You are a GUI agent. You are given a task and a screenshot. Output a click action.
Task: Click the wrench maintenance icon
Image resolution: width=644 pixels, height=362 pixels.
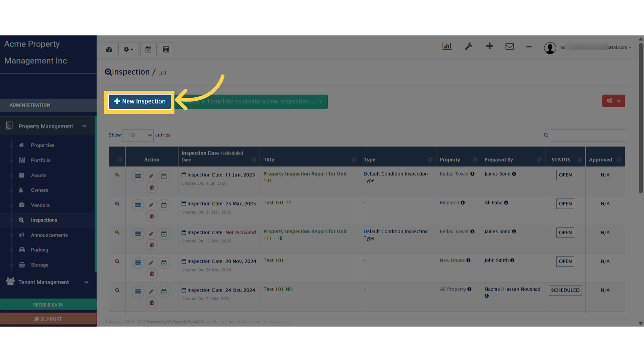tap(469, 46)
